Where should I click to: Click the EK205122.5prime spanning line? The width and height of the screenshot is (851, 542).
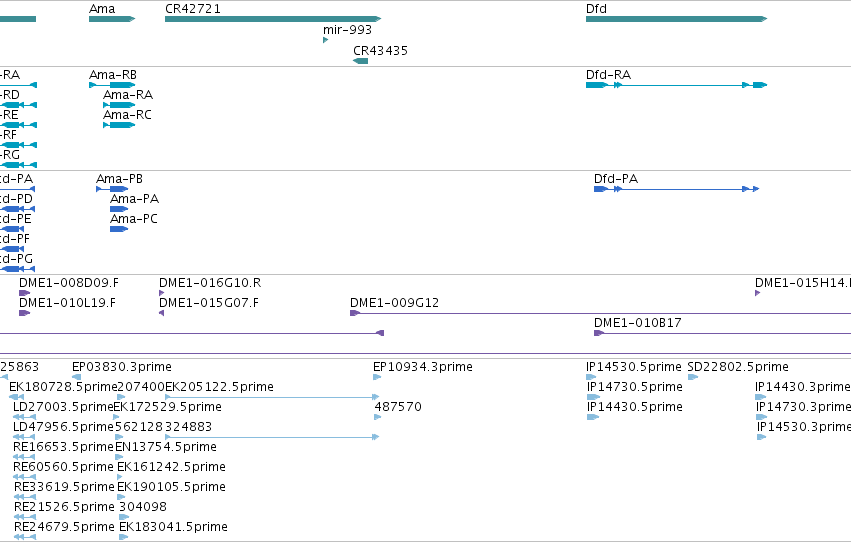(272, 397)
